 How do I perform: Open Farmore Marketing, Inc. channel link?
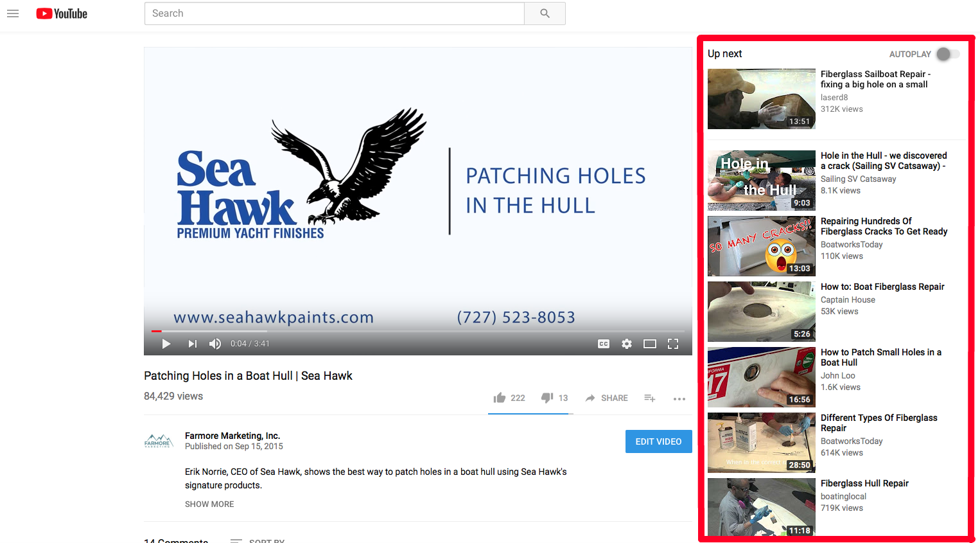(x=232, y=436)
